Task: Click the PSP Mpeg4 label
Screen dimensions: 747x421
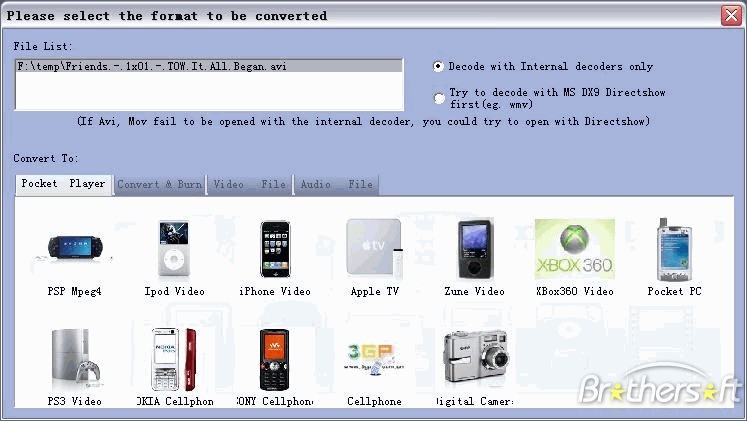Action: pos(74,291)
